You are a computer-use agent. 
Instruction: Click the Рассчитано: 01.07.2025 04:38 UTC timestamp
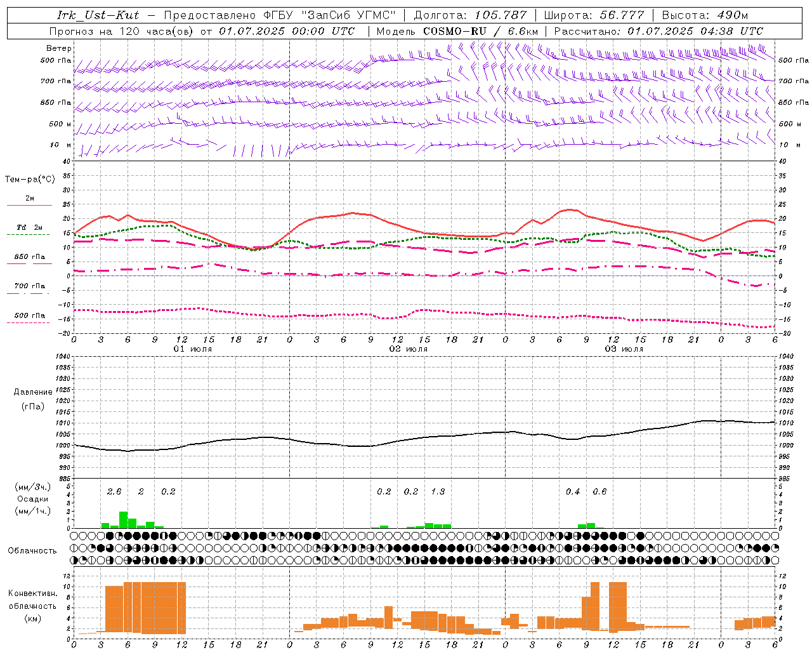[x=658, y=31]
